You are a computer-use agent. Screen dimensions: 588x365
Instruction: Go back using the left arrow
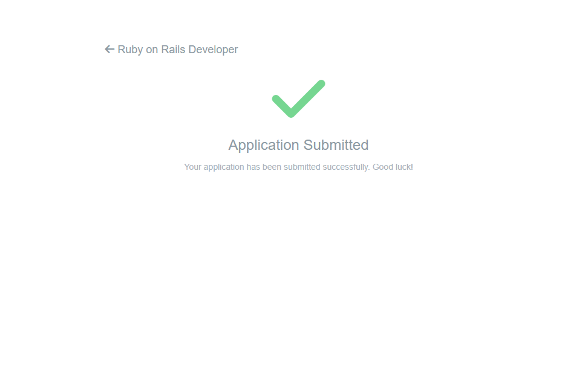tap(109, 50)
